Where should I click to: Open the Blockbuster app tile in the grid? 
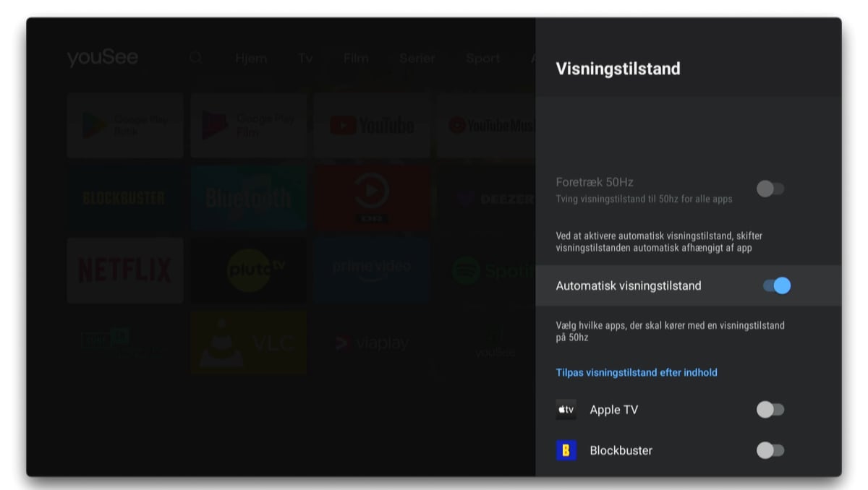125,198
